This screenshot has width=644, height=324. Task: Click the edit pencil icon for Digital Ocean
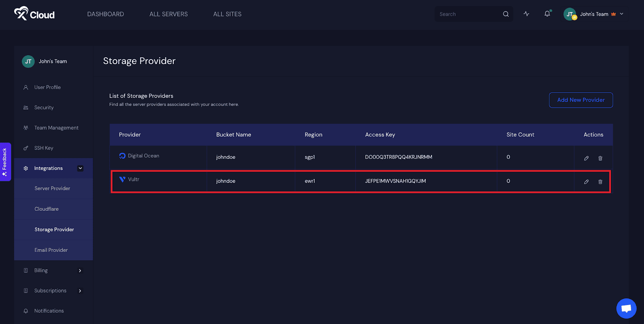click(x=586, y=158)
